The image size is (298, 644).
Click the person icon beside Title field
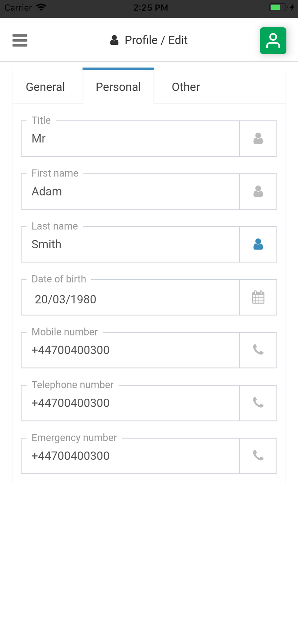[x=258, y=139]
